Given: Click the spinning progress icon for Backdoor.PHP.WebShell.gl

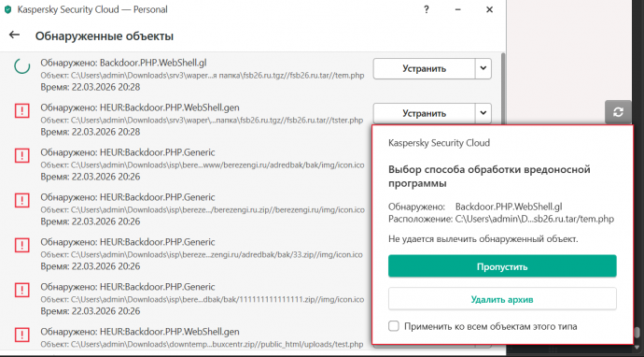Looking at the screenshot, I should click(x=21, y=66).
